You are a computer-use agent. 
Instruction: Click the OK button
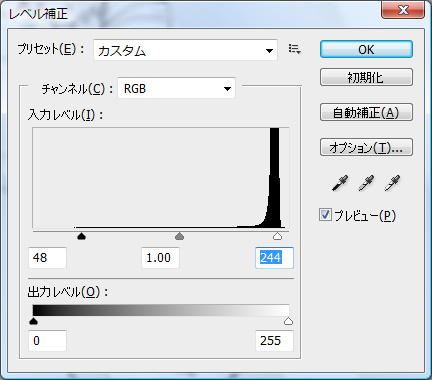point(366,49)
